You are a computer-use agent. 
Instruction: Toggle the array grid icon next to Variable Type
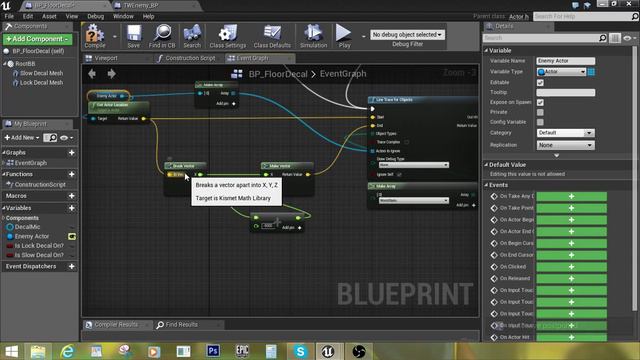591,72
